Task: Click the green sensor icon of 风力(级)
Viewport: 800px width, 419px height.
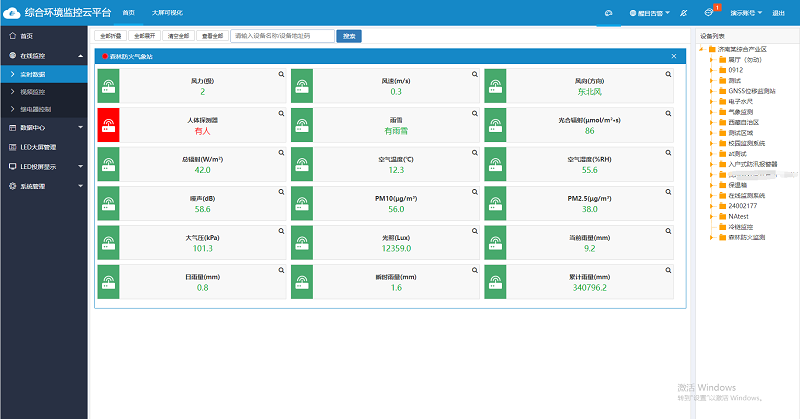Action: (x=108, y=86)
